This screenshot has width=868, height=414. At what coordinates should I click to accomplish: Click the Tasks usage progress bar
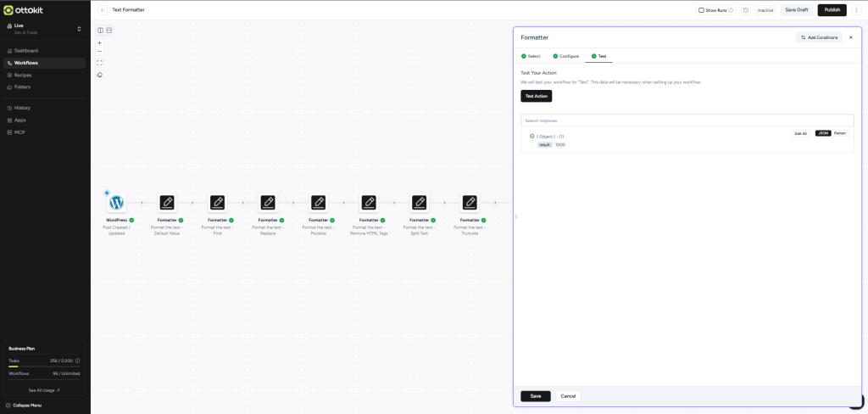tap(44, 366)
